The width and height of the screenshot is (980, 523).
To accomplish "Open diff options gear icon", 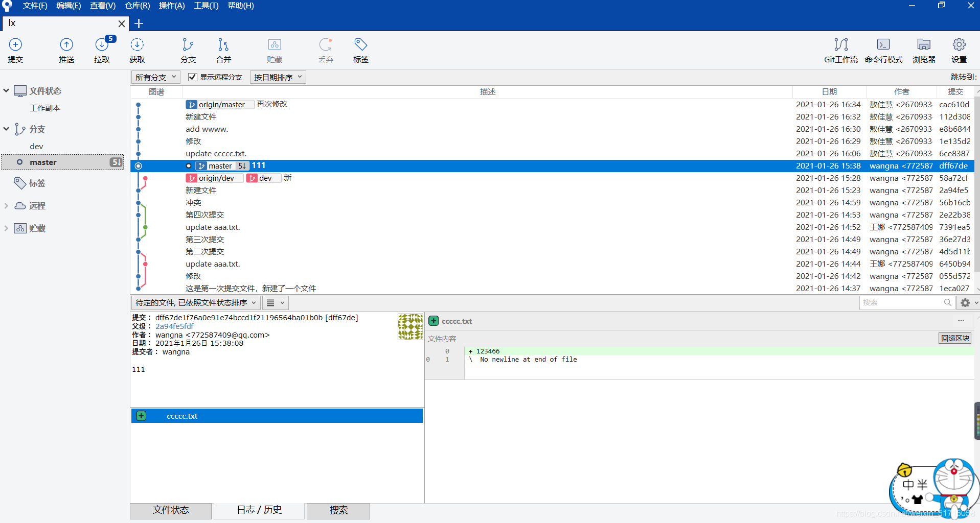I will point(965,302).
